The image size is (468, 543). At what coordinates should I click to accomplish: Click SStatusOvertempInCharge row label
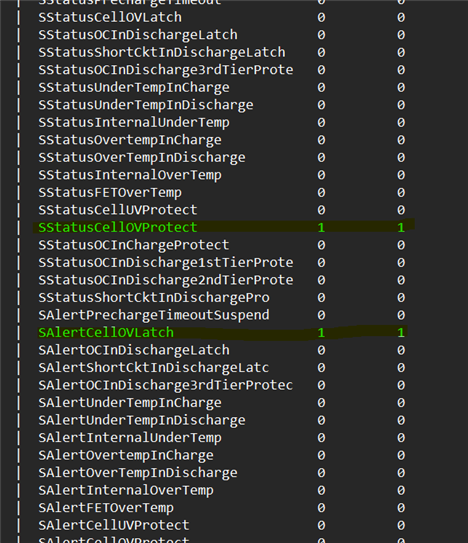(x=130, y=140)
